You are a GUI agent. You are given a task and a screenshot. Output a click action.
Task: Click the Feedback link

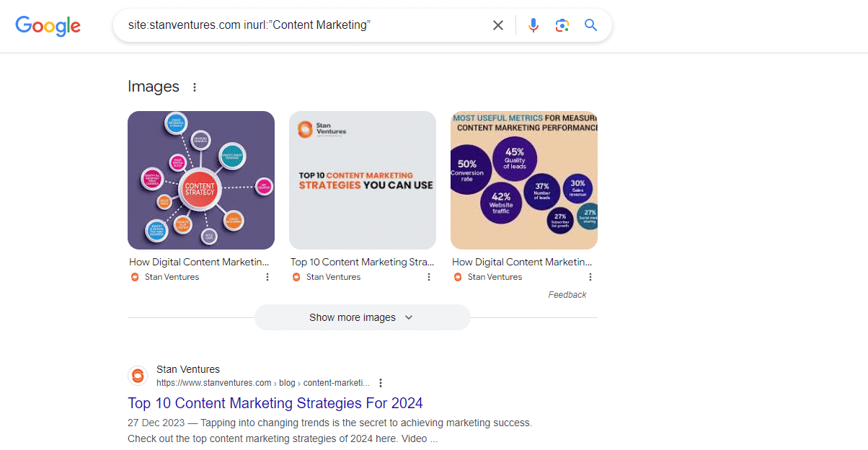click(567, 295)
